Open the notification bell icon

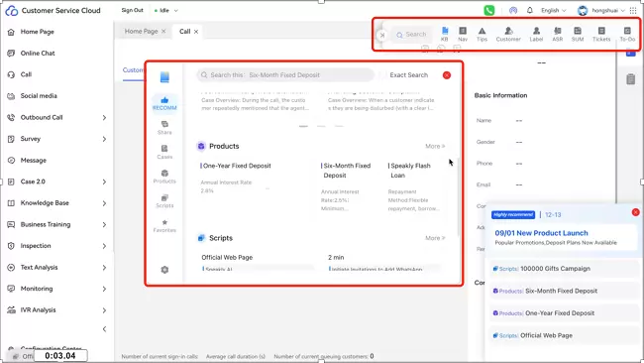[530, 10]
